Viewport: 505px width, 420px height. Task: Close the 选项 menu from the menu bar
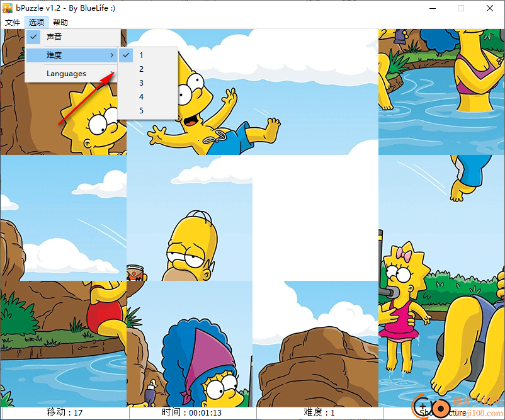[x=37, y=22]
